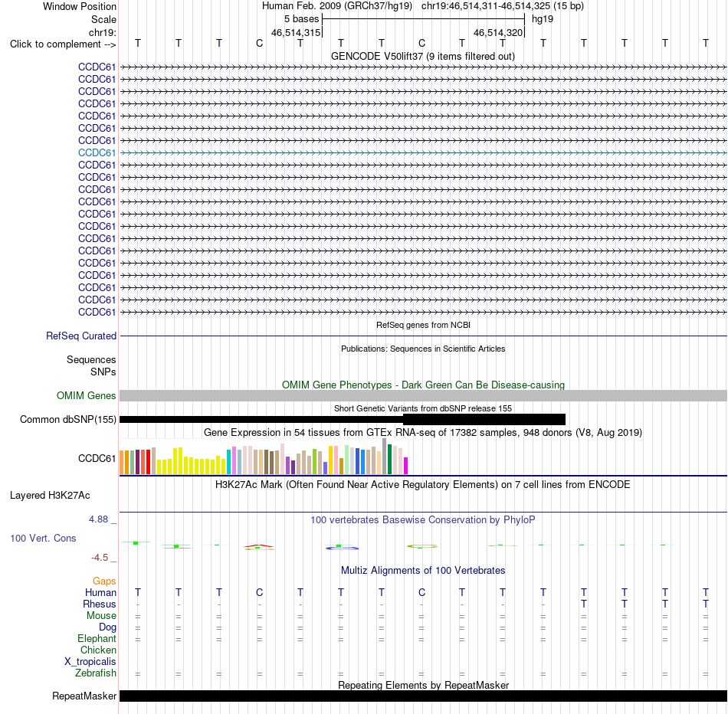Click the 100 Vert. Cons track label
728x714 pixels.
[x=43, y=539]
